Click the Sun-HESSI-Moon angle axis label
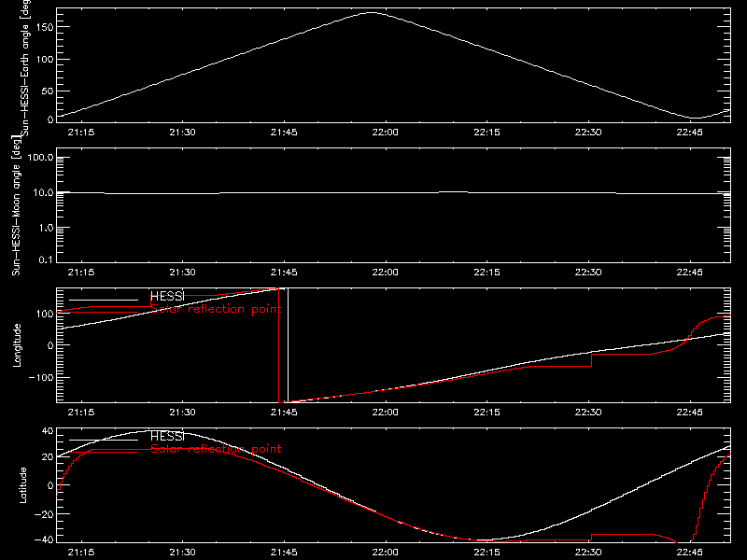Viewport: 747px width, 560px height. click(16, 204)
